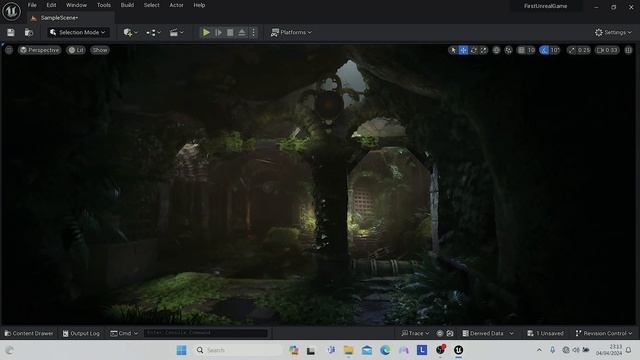Open the Windows Start menu
The image size is (640, 360).
tap(182, 350)
